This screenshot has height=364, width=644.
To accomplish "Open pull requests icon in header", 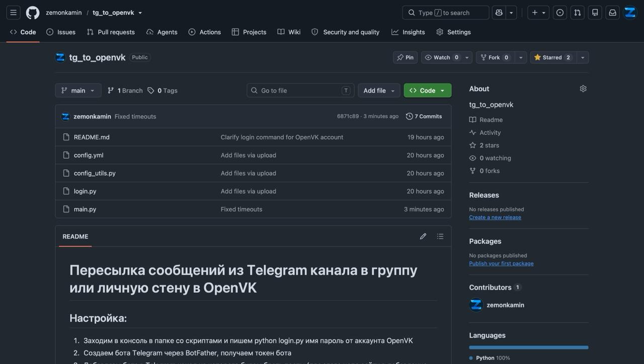I will (x=578, y=13).
